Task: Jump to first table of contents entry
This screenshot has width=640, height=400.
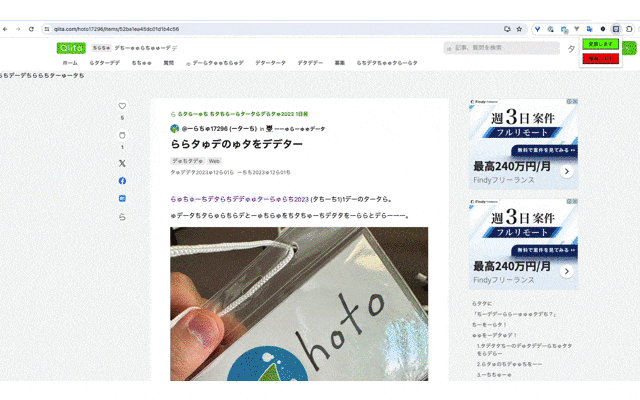Action: click(482, 304)
